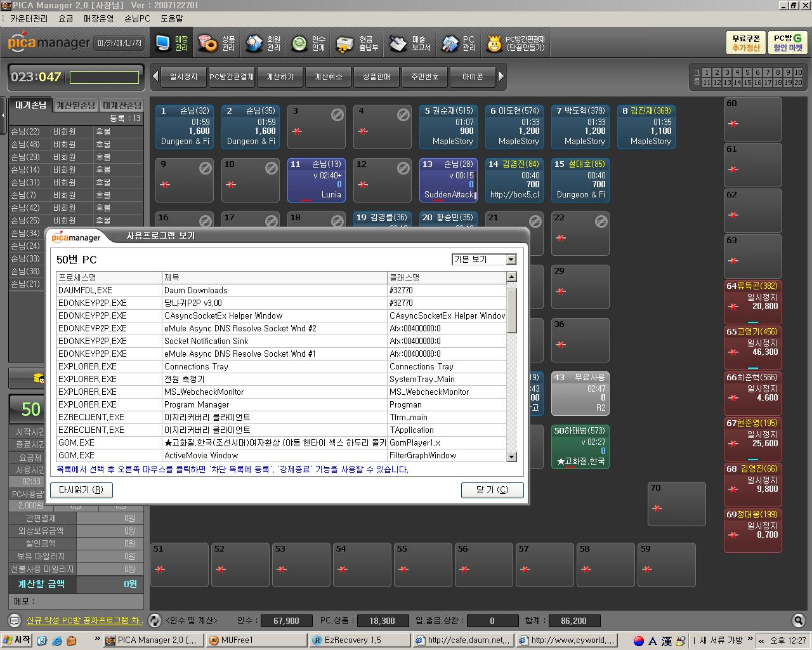
Task: Open the 매장관리 store management icon
Action: point(172,43)
